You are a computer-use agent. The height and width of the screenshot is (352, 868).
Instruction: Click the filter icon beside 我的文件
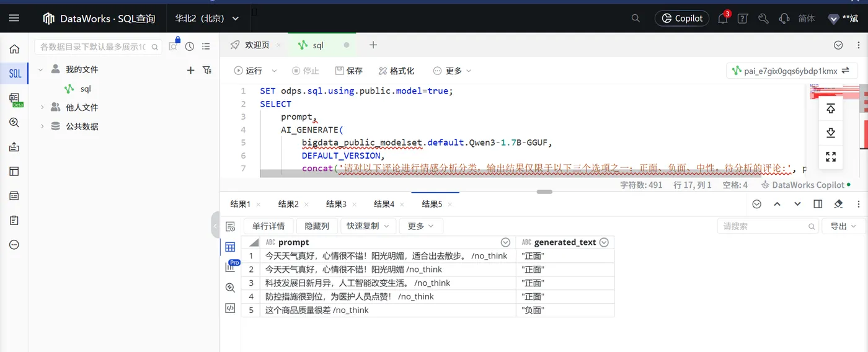[x=207, y=70]
